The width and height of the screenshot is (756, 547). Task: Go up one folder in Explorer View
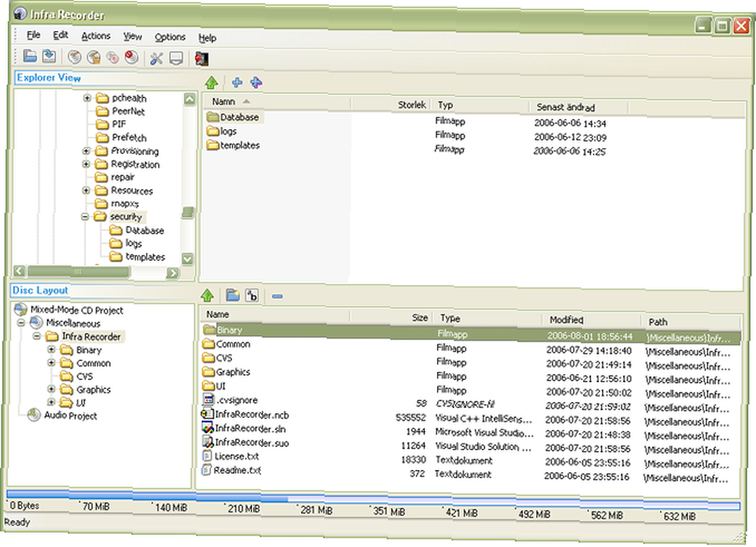click(x=211, y=82)
